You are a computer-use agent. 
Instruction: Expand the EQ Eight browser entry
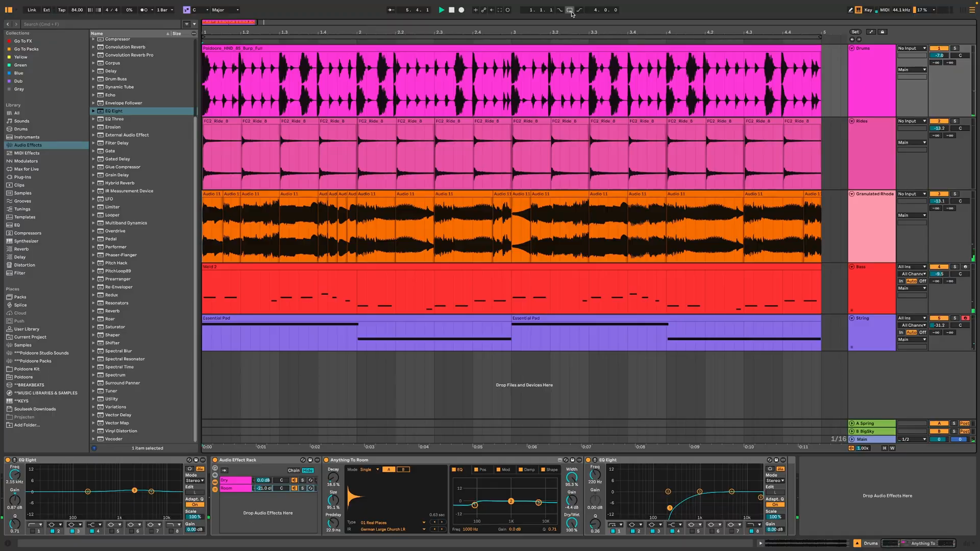pos(93,111)
